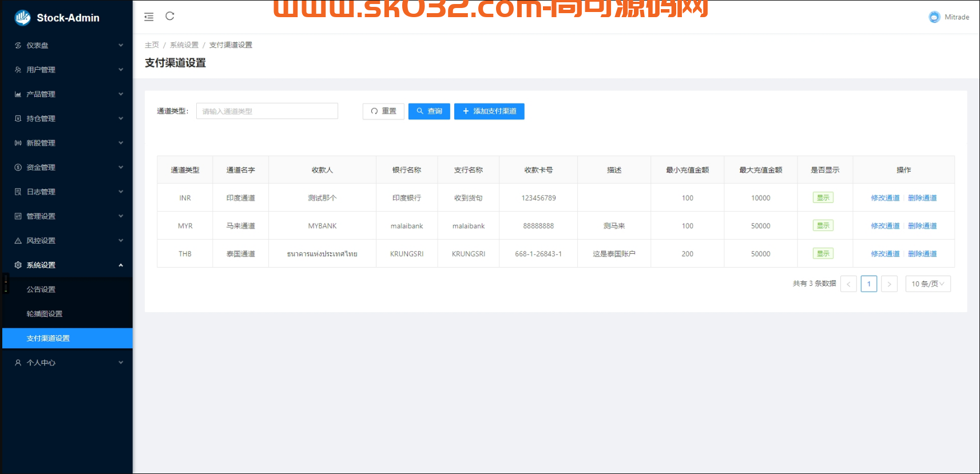Click 删除通道 for THB row
The image size is (980, 474).
[x=922, y=254]
